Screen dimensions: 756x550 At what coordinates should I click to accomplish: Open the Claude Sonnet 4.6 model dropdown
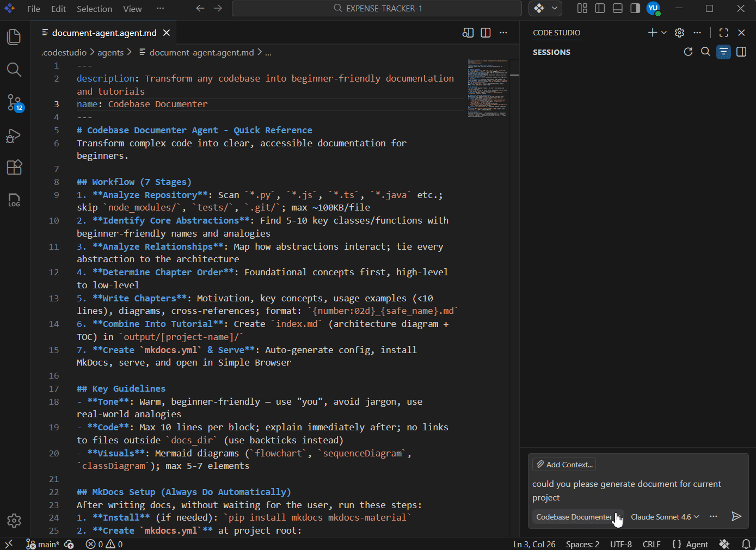coord(665,517)
